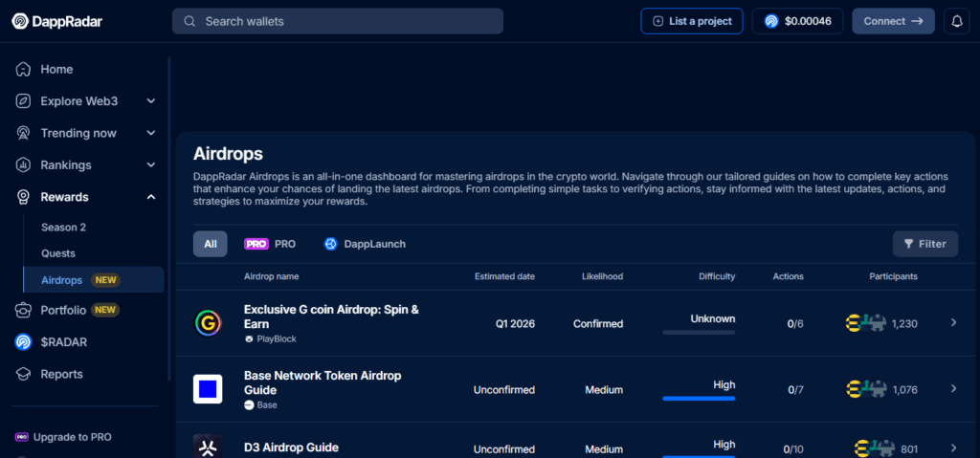
Task: Click the Portfolio icon in sidebar
Action: coord(23,310)
